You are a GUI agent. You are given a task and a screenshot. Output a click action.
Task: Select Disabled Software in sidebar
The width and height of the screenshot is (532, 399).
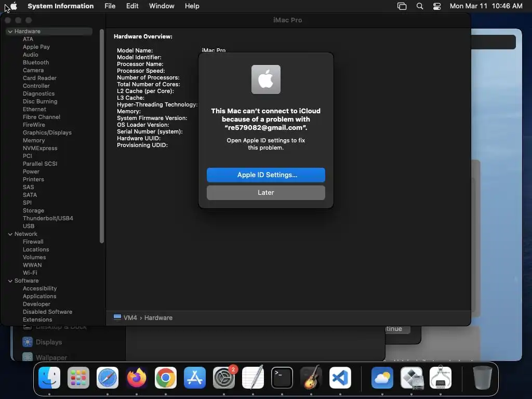[47, 312]
